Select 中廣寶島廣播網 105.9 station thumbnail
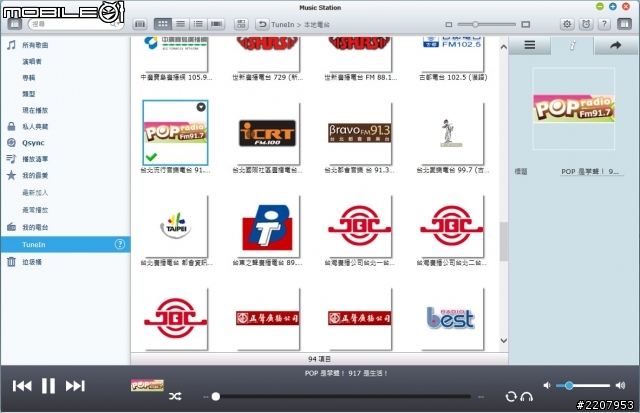640x413 pixels. [175, 54]
